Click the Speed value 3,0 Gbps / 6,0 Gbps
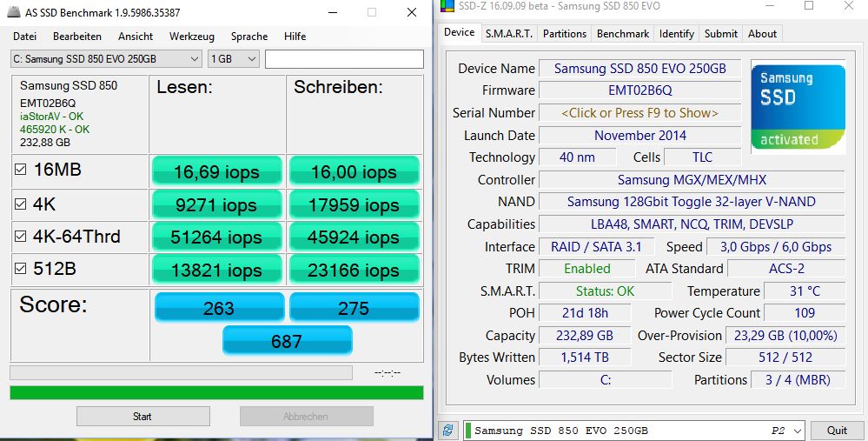Image resolution: width=868 pixels, height=441 pixels. [x=776, y=246]
